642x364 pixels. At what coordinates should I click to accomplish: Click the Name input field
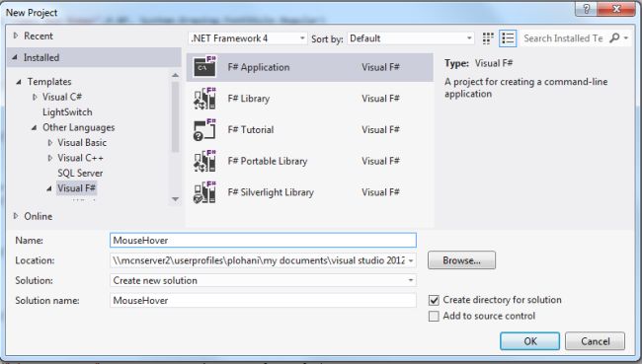click(263, 240)
